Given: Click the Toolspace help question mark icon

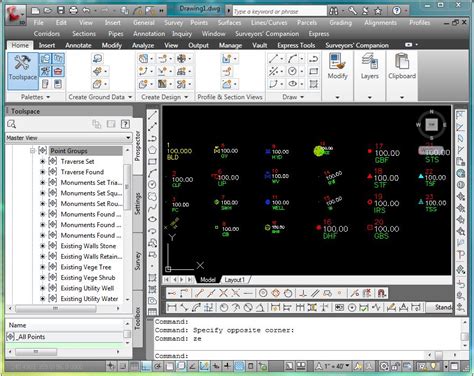Looking at the screenshot, I should (x=125, y=124).
